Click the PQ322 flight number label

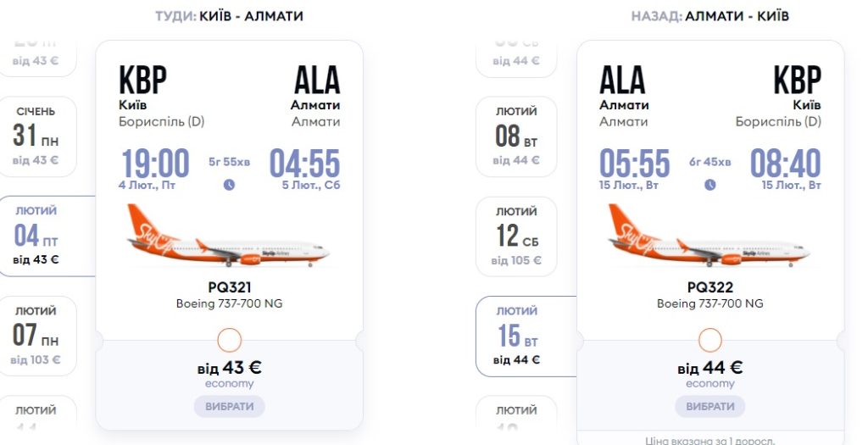pyautogui.click(x=710, y=287)
